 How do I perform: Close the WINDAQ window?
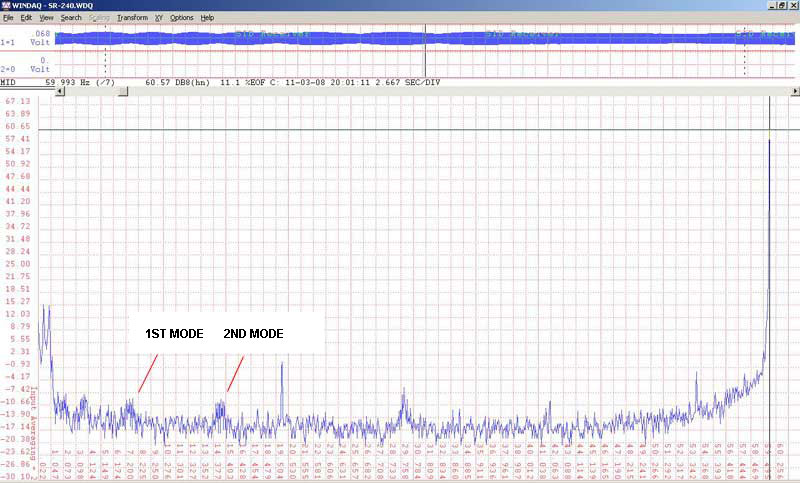click(793, 5)
